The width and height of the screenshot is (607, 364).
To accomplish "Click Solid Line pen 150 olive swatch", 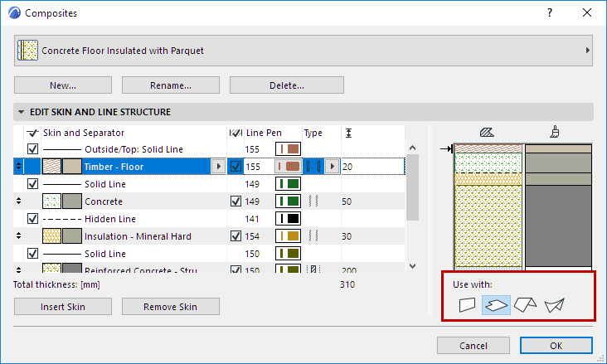I will (x=288, y=254).
